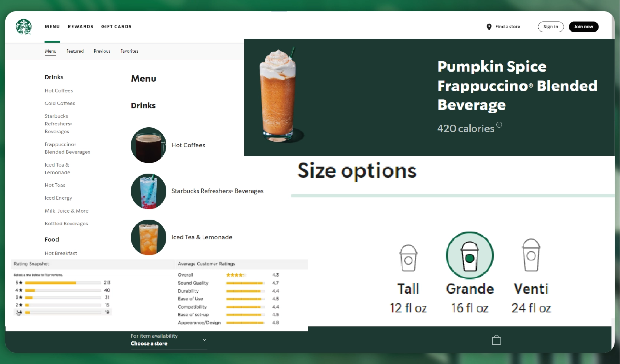Image resolution: width=620 pixels, height=364 pixels.
Task: Click the Iced Tea & Lemonade category label
Action: [202, 237]
